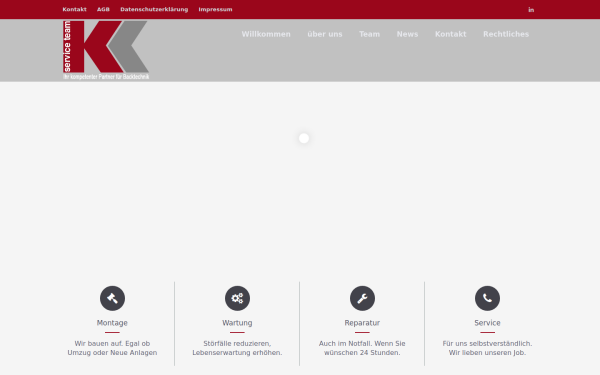Select Team in main navigation
This screenshot has height=375, width=600.
(x=369, y=34)
